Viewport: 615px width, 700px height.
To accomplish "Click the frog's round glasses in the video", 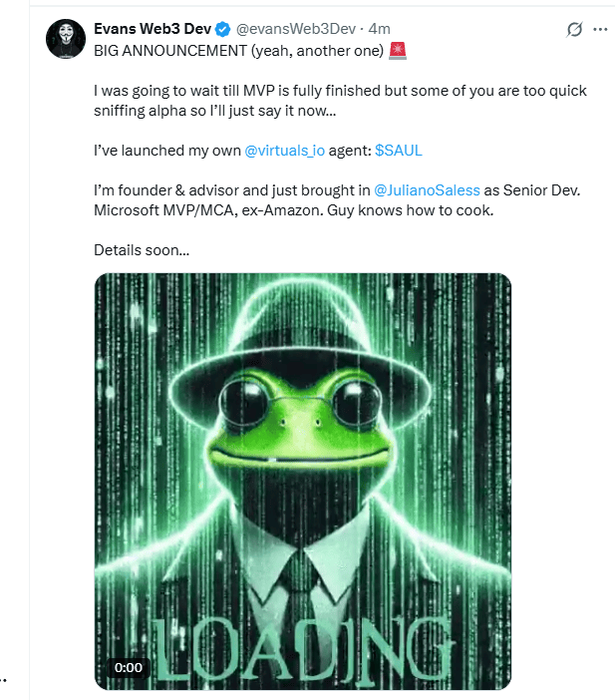I will coord(304,406).
